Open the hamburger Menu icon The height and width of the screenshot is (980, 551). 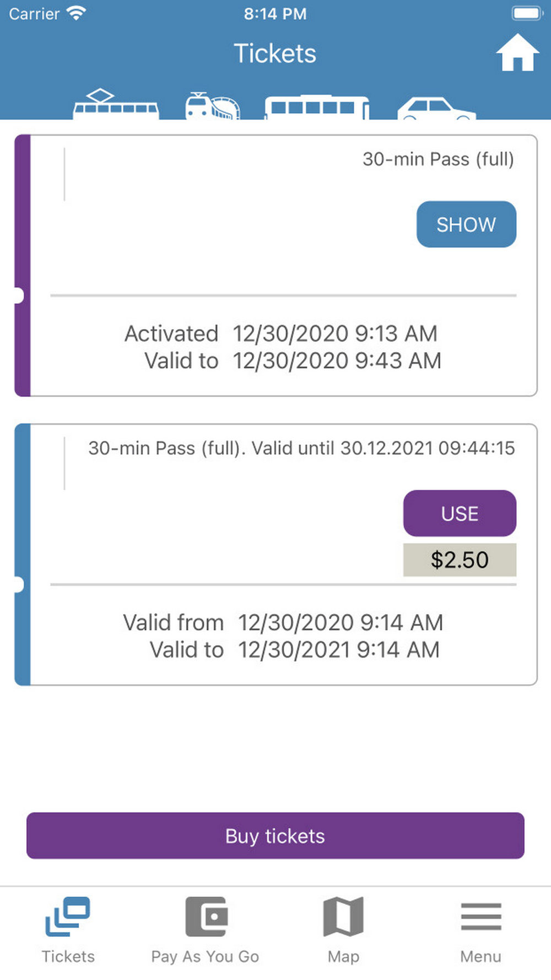tap(480, 916)
